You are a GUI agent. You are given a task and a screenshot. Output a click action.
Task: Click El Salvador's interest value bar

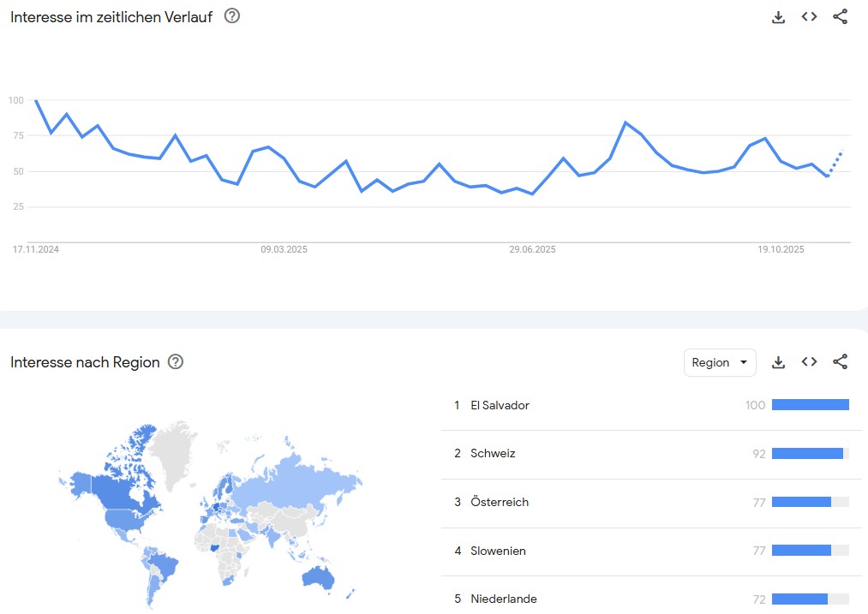coord(810,405)
